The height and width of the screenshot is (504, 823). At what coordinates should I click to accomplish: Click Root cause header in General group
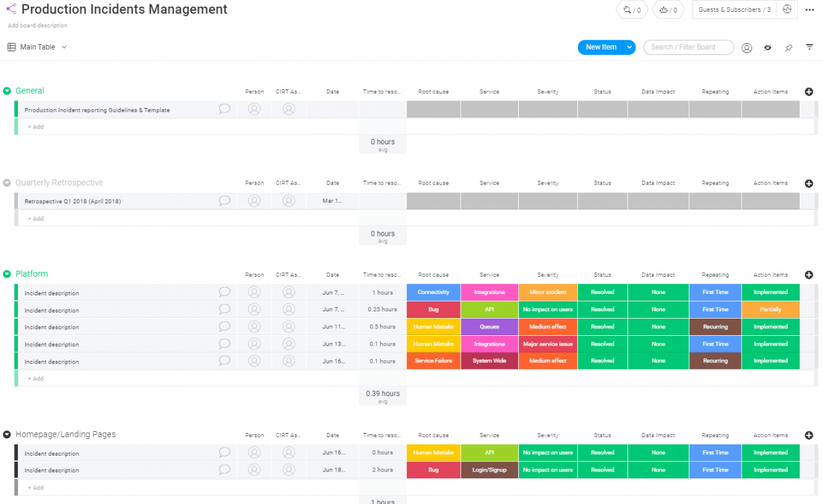click(x=433, y=92)
